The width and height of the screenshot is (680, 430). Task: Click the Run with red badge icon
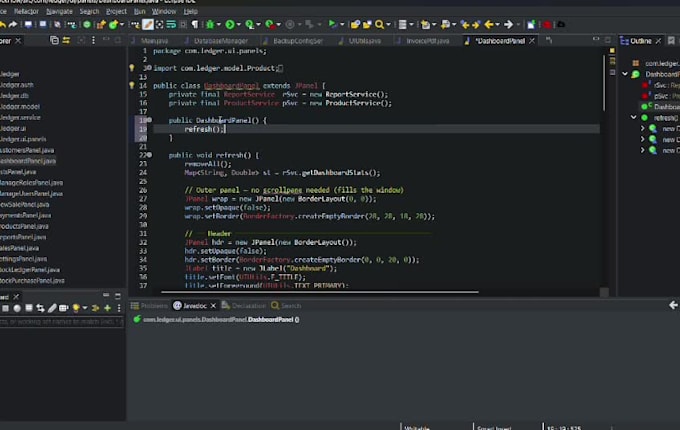point(270,25)
